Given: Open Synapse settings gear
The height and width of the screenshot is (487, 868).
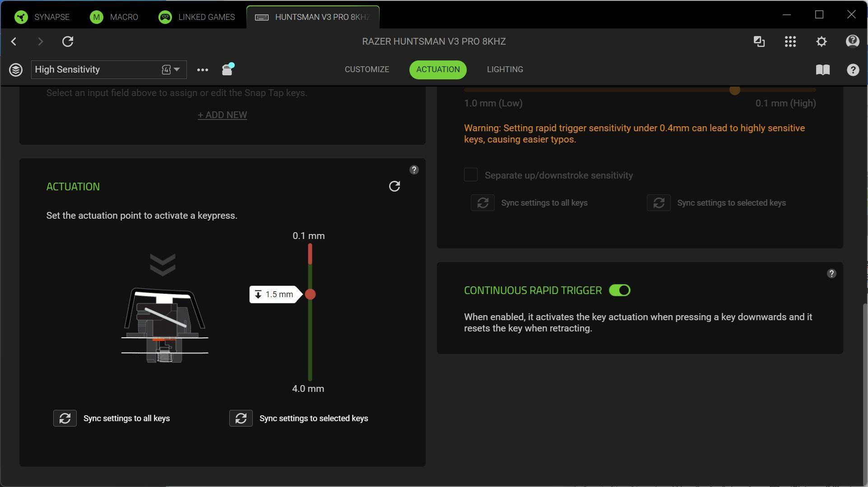Looking at the screenshot, I should 821,41.
